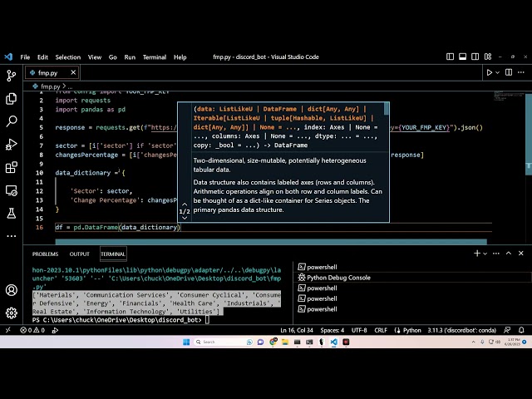Show previous signature in tooltip

(x=185, y=204)
